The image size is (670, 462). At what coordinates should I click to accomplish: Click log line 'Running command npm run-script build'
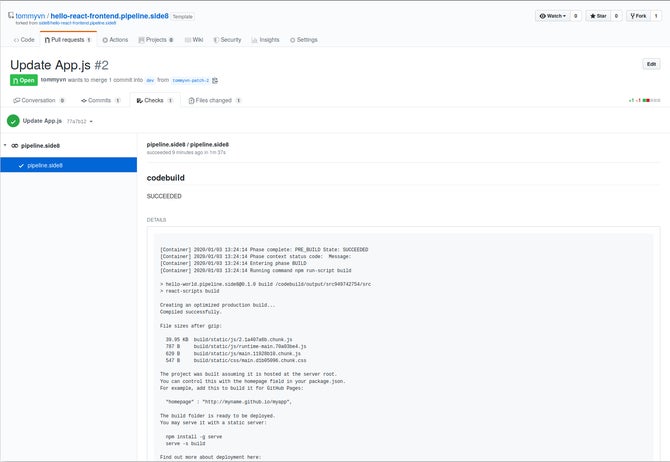pos(256,271)
